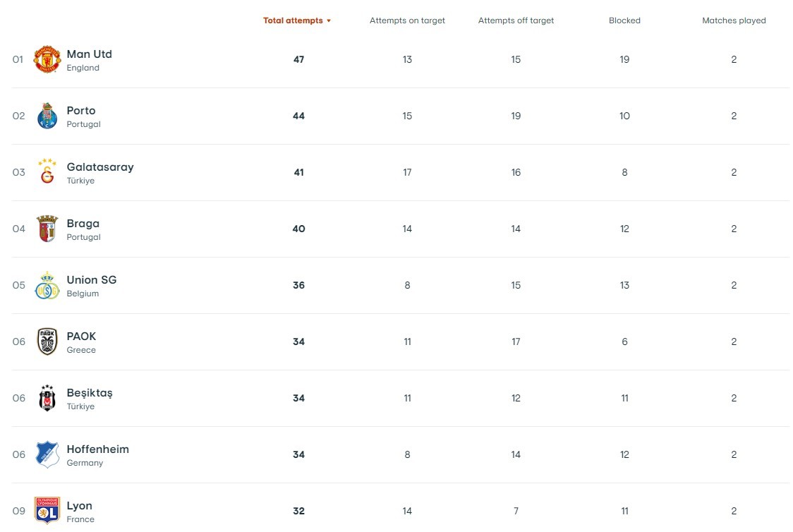This screenshot has width=793, height=532.
Task: Click the Galatasaray club logo
Action: pyautogui.click(x=47, y=172)
